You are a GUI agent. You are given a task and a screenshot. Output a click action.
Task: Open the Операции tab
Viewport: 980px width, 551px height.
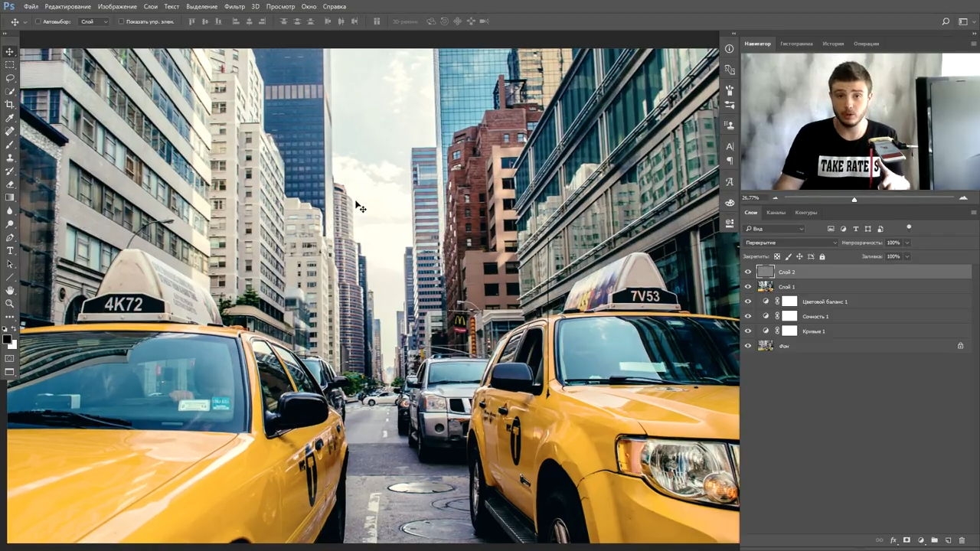867,44
